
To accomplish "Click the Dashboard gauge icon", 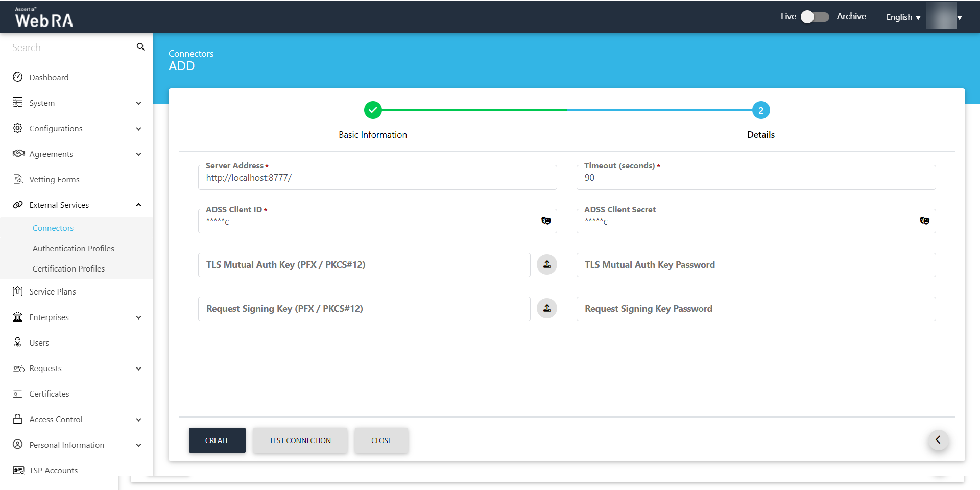I will 18,77.
